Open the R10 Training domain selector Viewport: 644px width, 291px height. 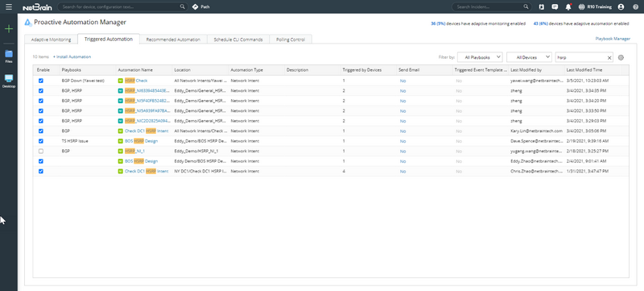[595, 6]
